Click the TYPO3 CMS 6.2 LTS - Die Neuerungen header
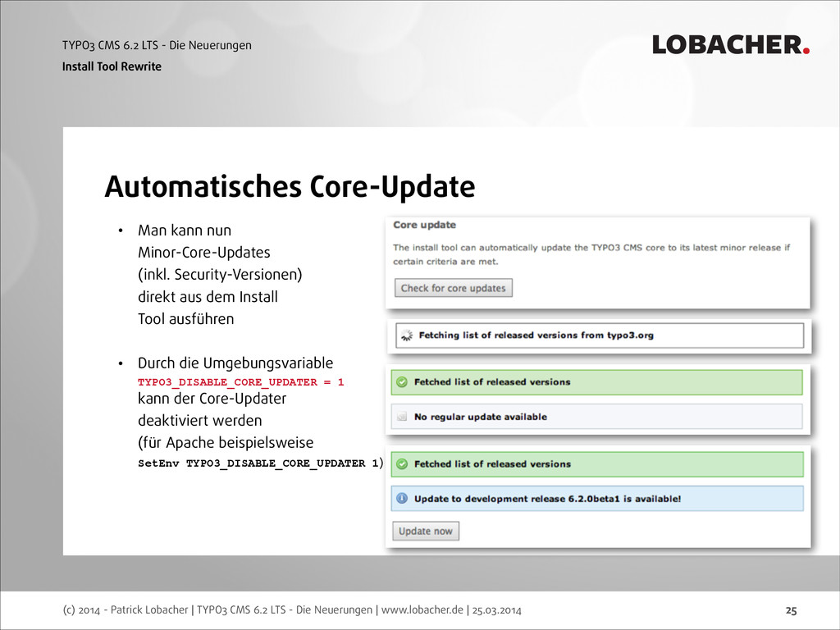The image size is (840, 630). [x=157, y=46]
